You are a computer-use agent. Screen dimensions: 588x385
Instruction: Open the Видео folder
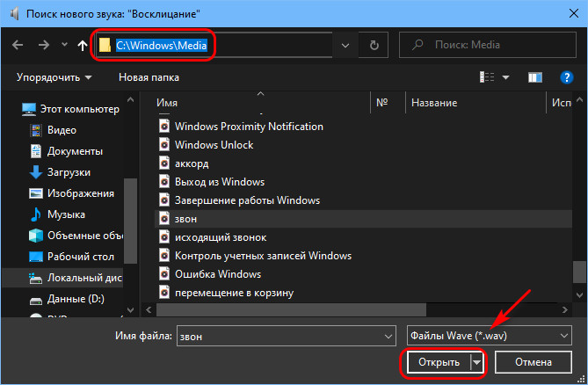click(x=54, y=130)
